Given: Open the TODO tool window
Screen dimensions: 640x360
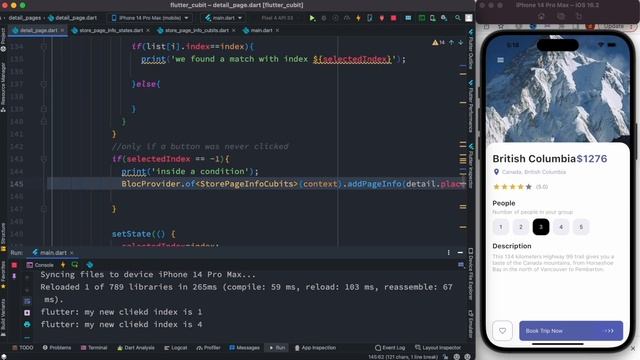Looking at the screenshot, I should pyautogui.click(x=23, y=348).
